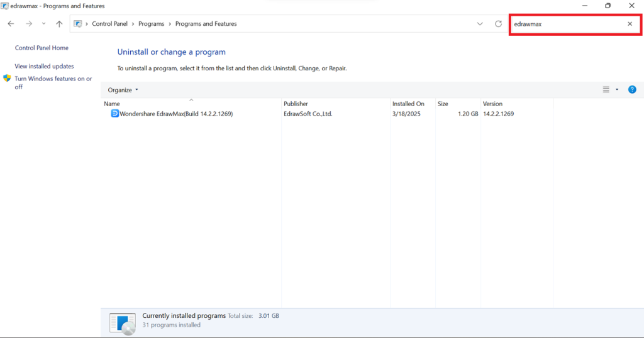Click the installed programs icon in details pane
Viewport: 644px width, 338px height.
[x=123, y=324]
